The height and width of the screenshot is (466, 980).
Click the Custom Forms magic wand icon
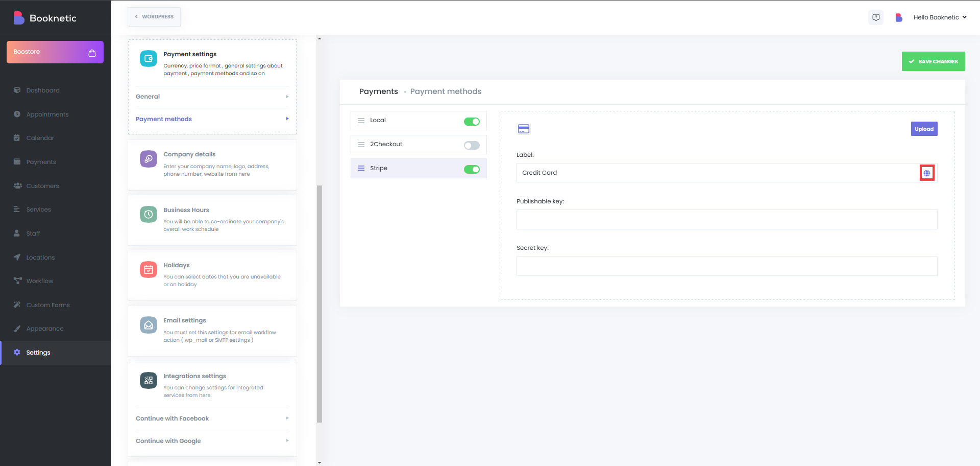pyautogui.click(x=17, y=305)
